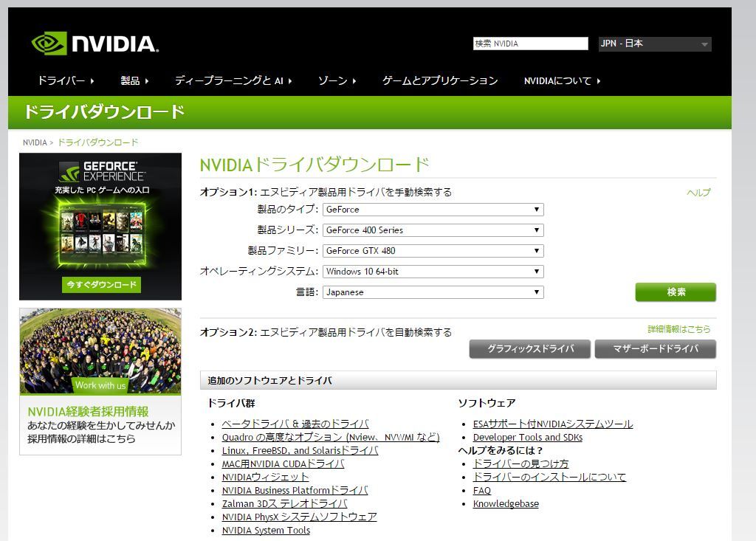Open ESAサポート付NVIDIAシステムツール link
Viewport: 756px width, 541px height.
pyautogui.click(x=553, y=424)
